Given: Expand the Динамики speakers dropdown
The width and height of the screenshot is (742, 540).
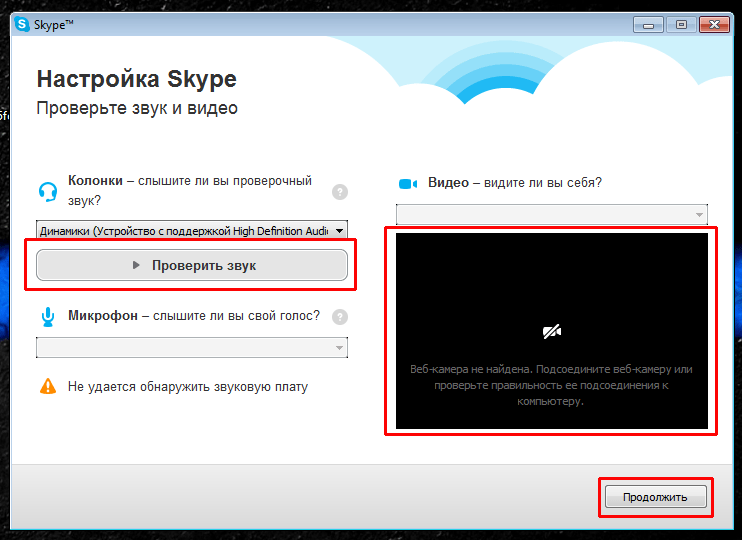Looking at the screenshot, I should (192, 230).
